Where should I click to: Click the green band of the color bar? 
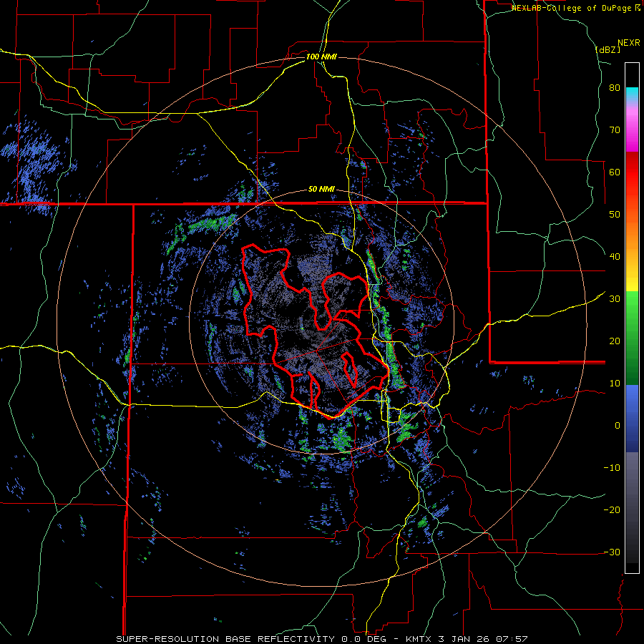pos(632,338)
